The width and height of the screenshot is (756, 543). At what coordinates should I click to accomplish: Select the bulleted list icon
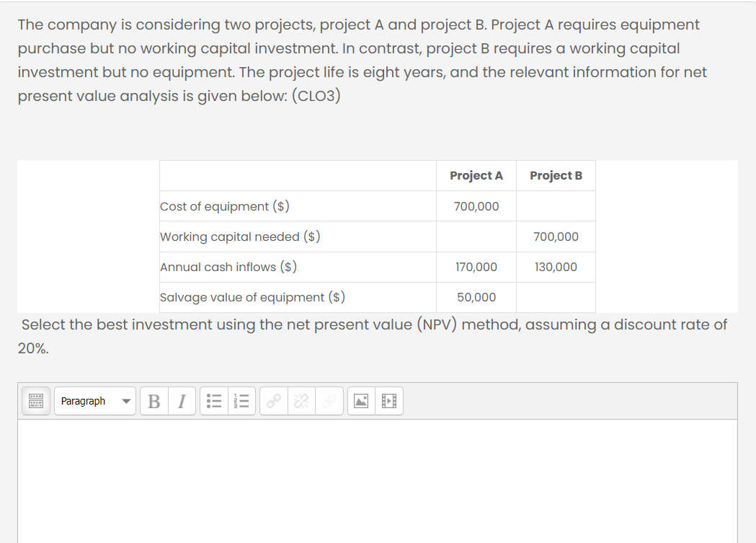[213, 401]
